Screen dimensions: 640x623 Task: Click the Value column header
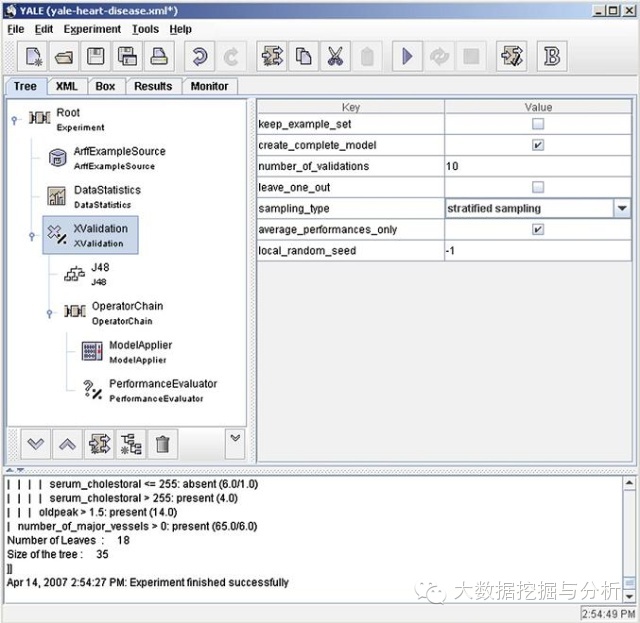pos(538,107)
